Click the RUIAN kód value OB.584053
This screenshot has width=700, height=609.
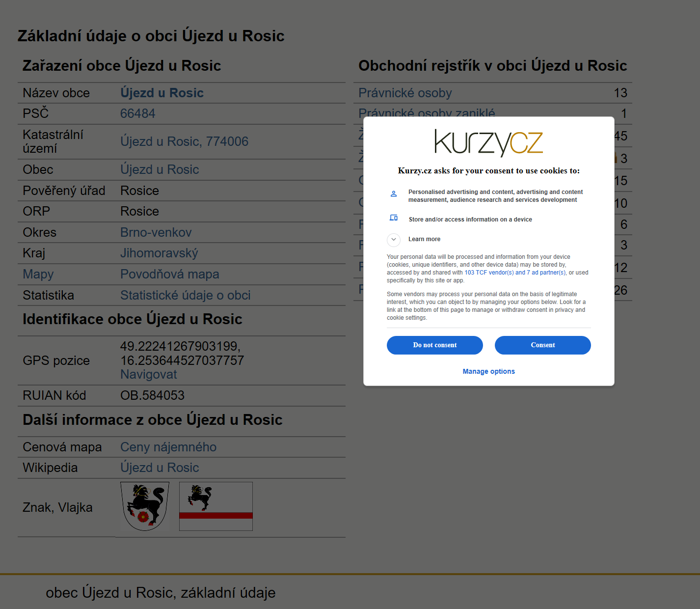(x=153, y=395)
